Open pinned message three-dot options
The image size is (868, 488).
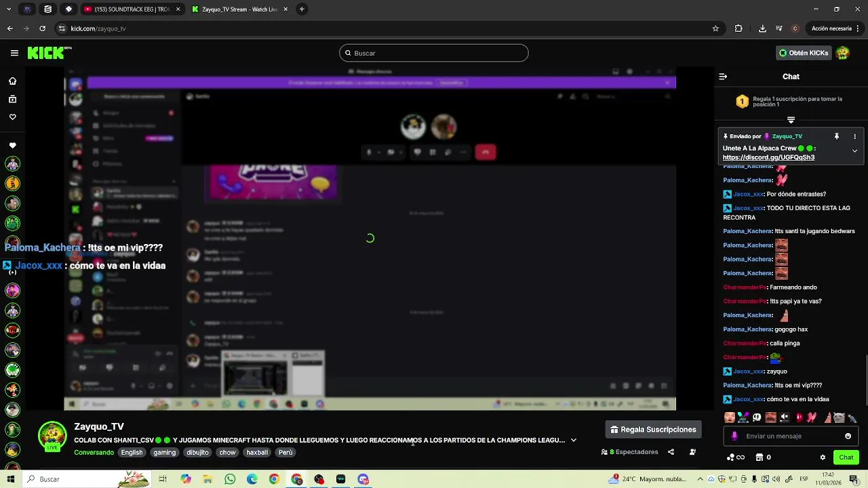coord(854,136)
